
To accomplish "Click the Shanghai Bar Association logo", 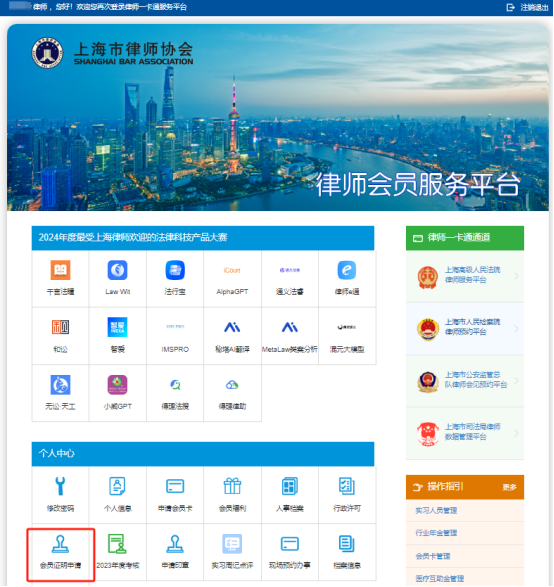I will click(47, 53).
